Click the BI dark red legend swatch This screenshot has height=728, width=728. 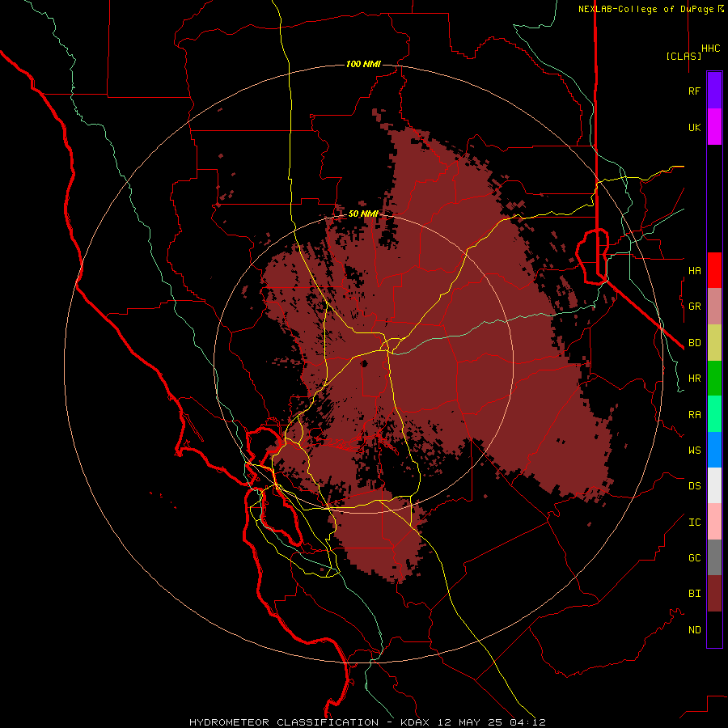point(714,594)
